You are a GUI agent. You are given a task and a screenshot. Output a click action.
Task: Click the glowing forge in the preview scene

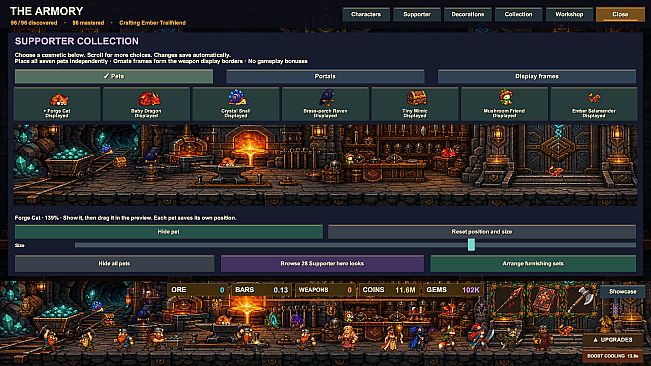(x=250, y=146)
